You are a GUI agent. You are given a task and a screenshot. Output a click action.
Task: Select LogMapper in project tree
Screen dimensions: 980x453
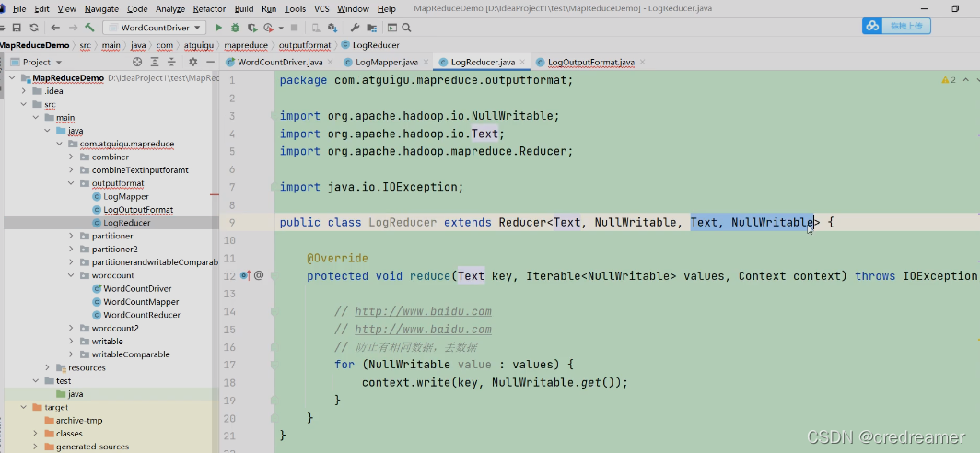tap(125, 196)
